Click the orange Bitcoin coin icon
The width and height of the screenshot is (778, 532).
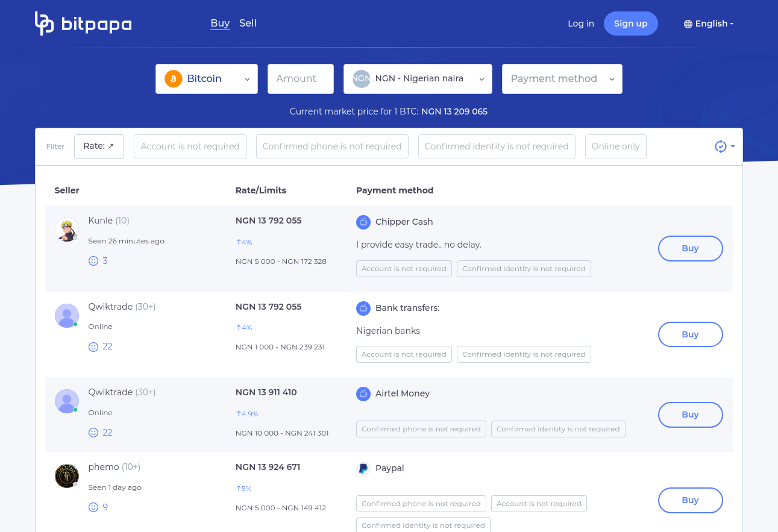174,79
